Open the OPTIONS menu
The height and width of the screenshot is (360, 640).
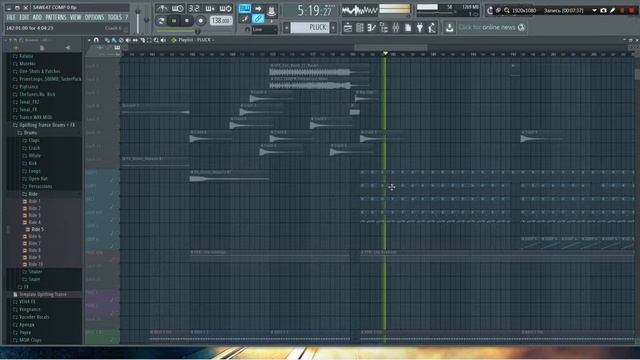(x=94, y=17)
